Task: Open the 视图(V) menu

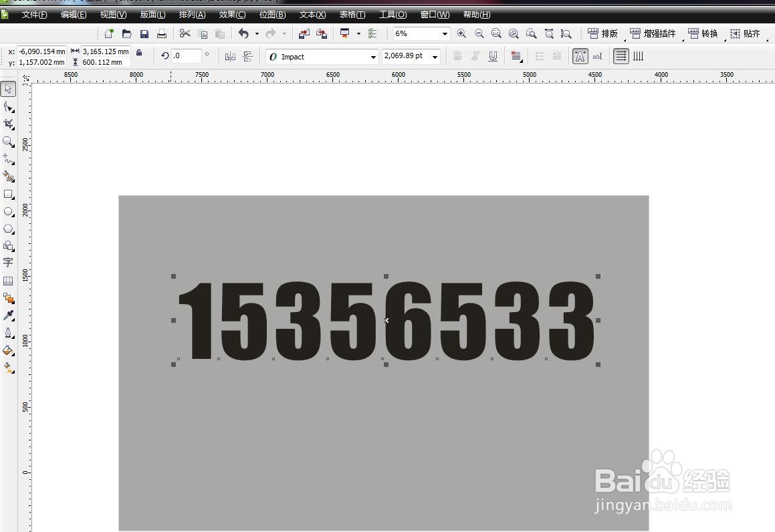Action: [x=113, y=15]
